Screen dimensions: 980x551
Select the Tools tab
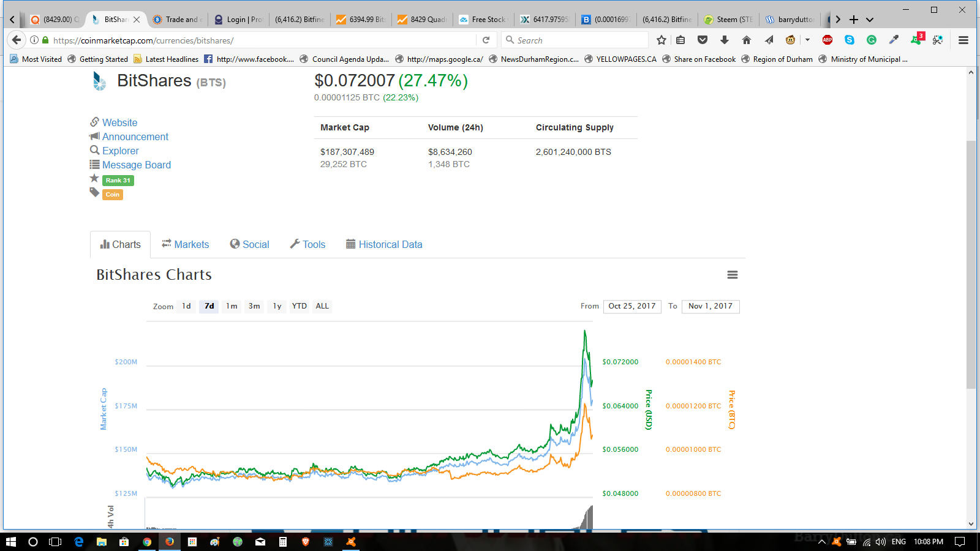(307, 244)
